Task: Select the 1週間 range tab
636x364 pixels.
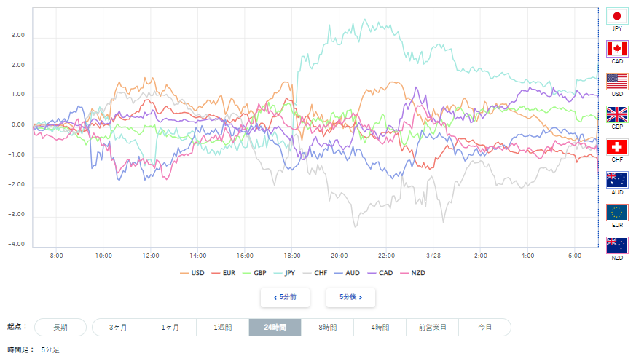Action: (x=223, y=327)
